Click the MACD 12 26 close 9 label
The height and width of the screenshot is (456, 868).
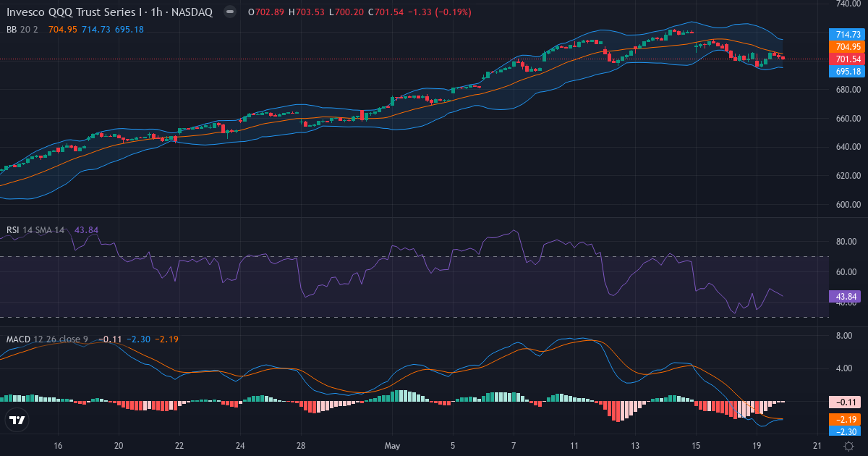[48, 339]
